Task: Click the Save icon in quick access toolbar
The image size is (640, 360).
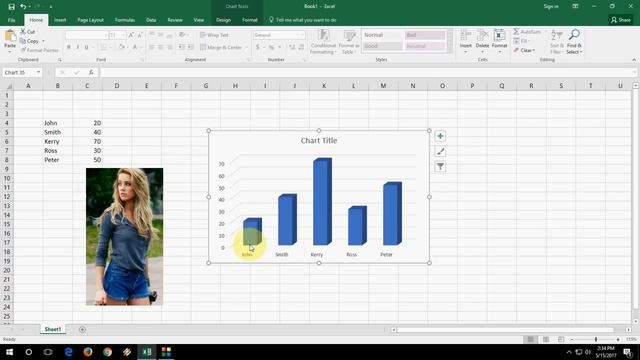Action: [11, 7]
